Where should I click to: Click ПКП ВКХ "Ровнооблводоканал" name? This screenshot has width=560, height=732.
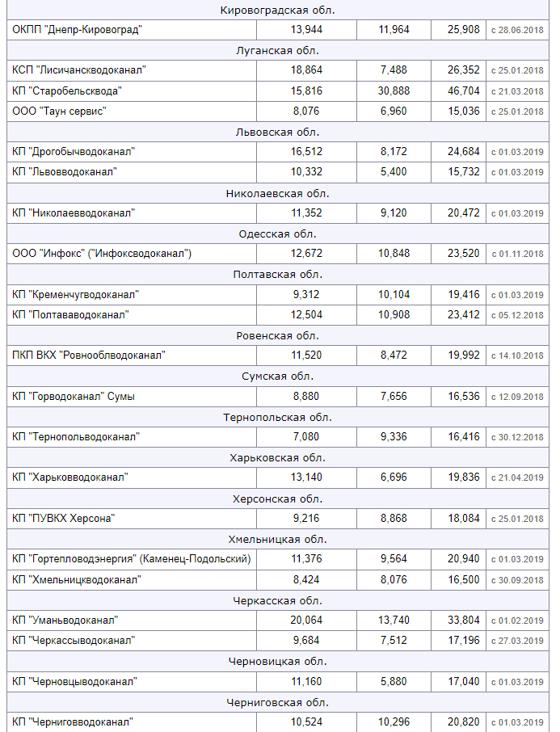click(x=89, y=355)
